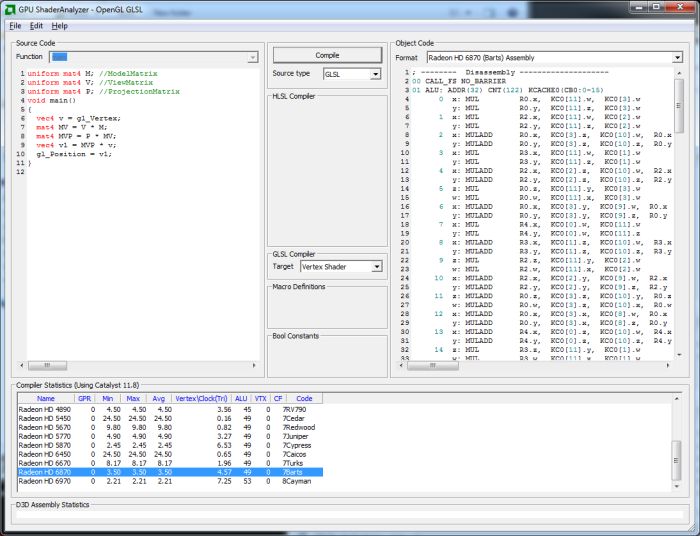Click the 7Barts code cell

(292, 472)
